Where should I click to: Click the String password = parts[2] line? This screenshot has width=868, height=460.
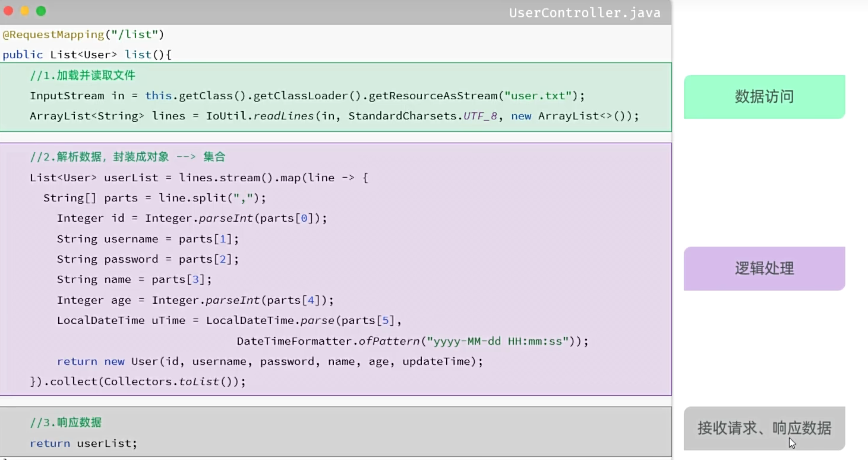click(x=148, y=259)
